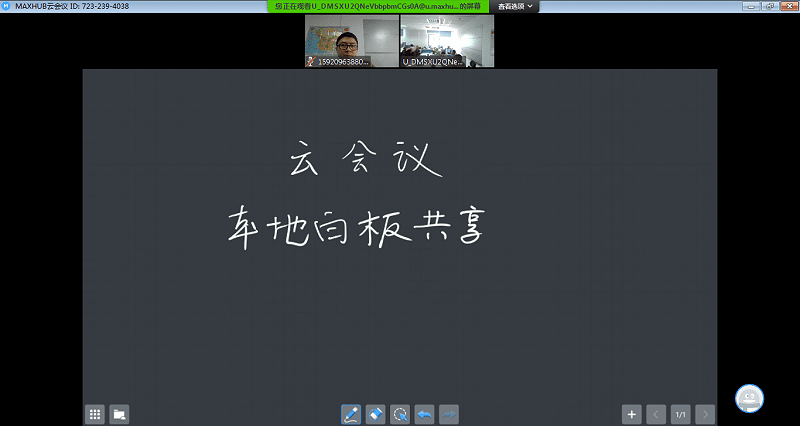Screen dimensions: 800x426
Task: Click the handwritten 本地白板共享 text
Action: 355,228
